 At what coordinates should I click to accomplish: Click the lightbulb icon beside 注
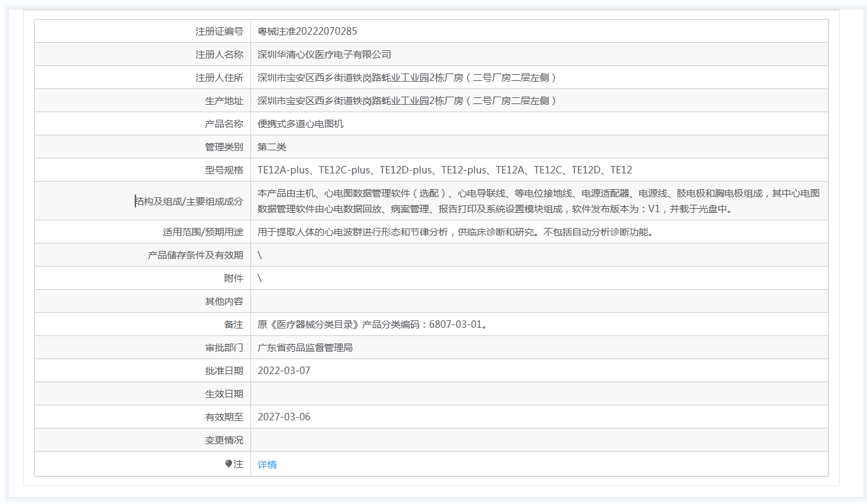point(229,464)
